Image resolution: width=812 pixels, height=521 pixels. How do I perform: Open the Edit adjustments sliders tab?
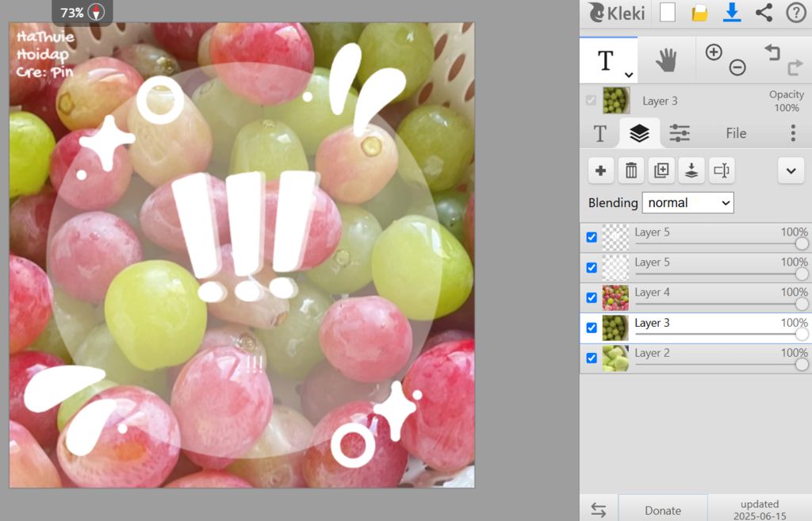680,133
